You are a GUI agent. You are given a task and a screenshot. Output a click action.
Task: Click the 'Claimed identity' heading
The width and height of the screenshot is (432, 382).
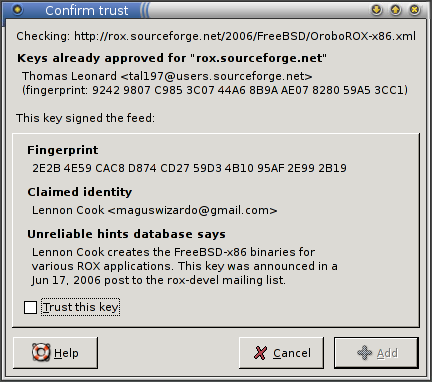(80, 192)
